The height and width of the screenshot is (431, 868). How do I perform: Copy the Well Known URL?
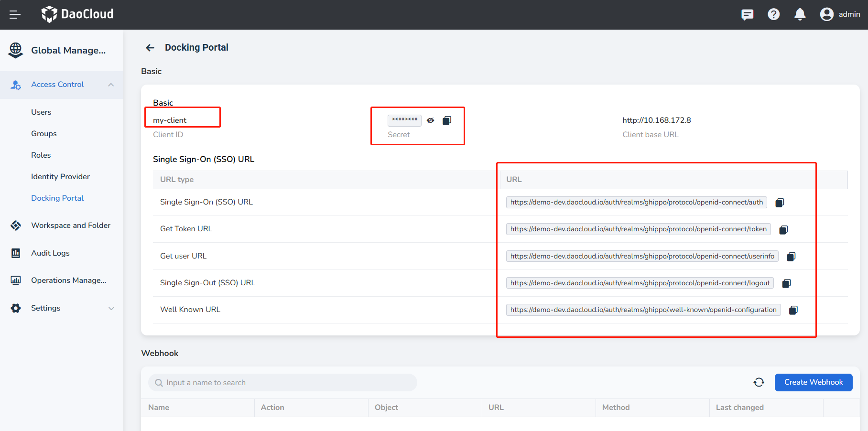[x=793, y=310]
